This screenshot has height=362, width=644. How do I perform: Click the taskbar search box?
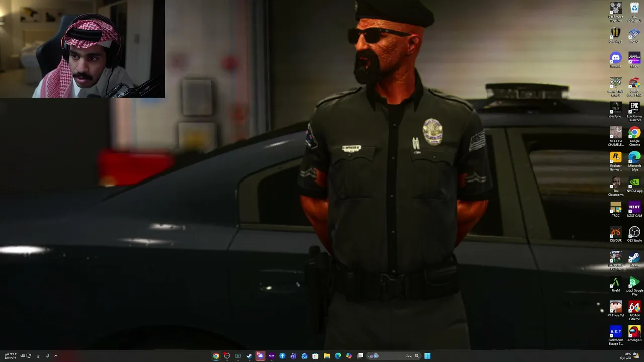click(x=393, y=356)
